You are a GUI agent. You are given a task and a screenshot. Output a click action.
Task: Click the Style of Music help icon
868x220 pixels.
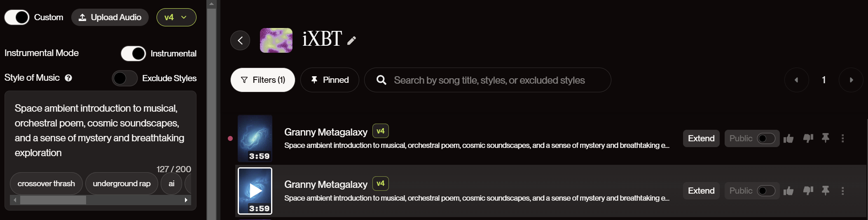pos(68,78)
